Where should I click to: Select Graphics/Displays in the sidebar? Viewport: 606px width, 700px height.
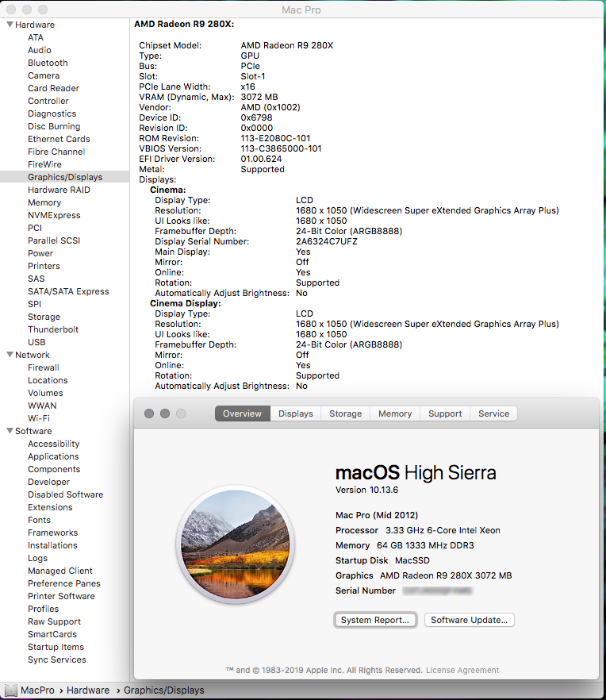point(65,177)
